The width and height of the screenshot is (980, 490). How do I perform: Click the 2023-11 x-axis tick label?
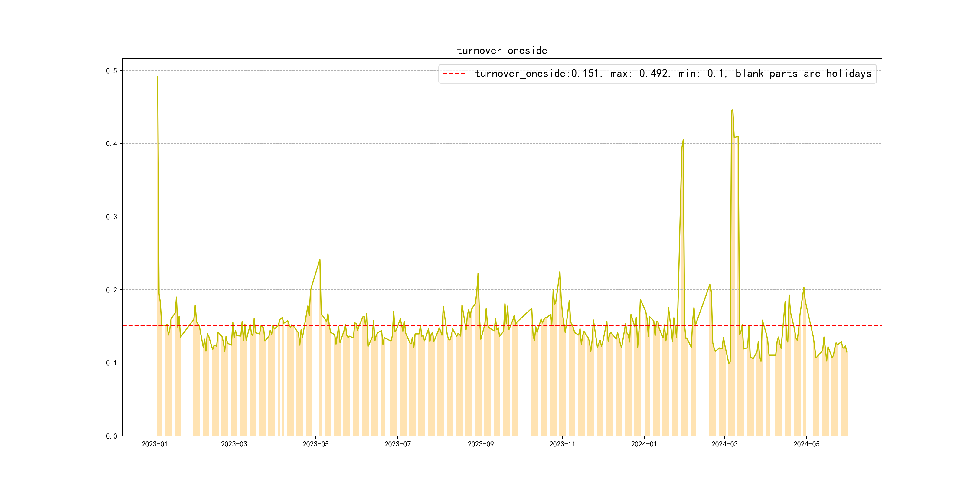click(562, 444)
